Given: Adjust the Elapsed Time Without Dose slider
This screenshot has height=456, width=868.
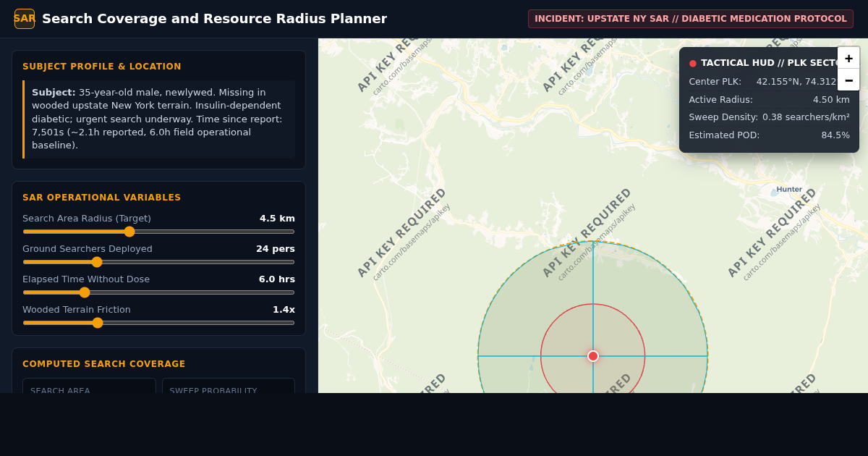Looking at the screenshot, I should [158, 292].
